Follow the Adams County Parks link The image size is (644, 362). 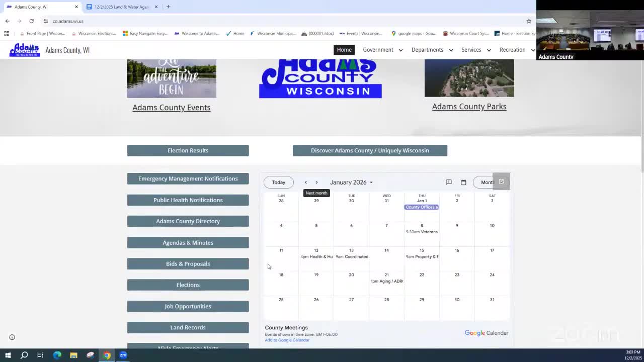469,106
